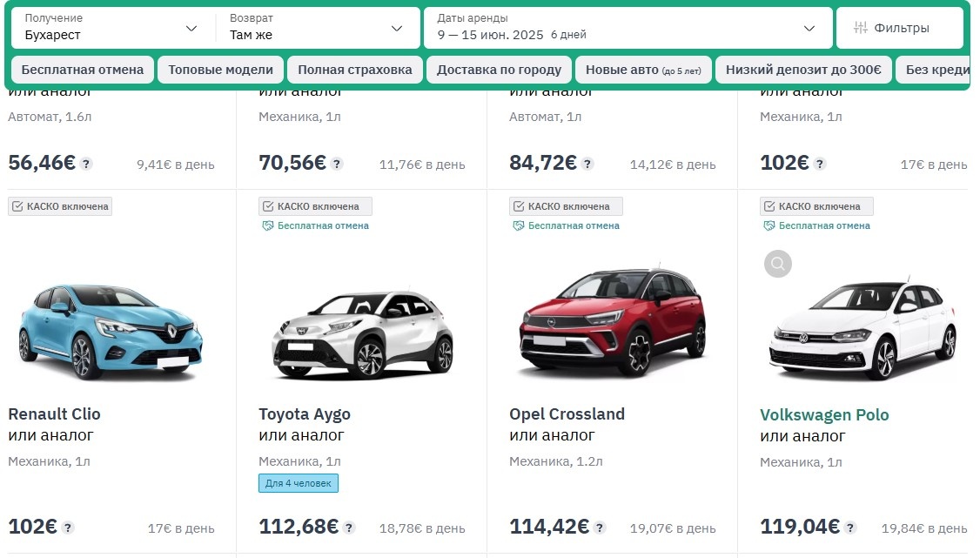The height and width of the screenshot is (558, 980).
Task: Click the magnifier icon on Volkswagen Polo photo
Action: point(777,264)
